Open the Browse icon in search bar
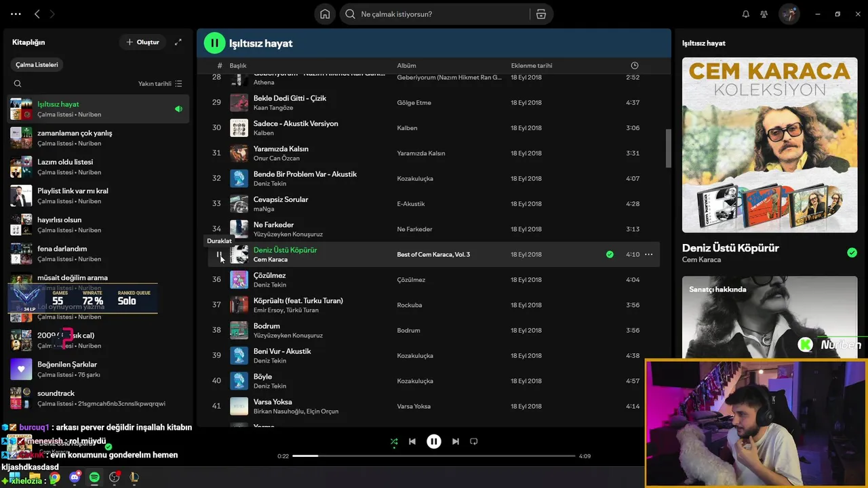The height and width of the screenshot is (488, 868). 540,14
